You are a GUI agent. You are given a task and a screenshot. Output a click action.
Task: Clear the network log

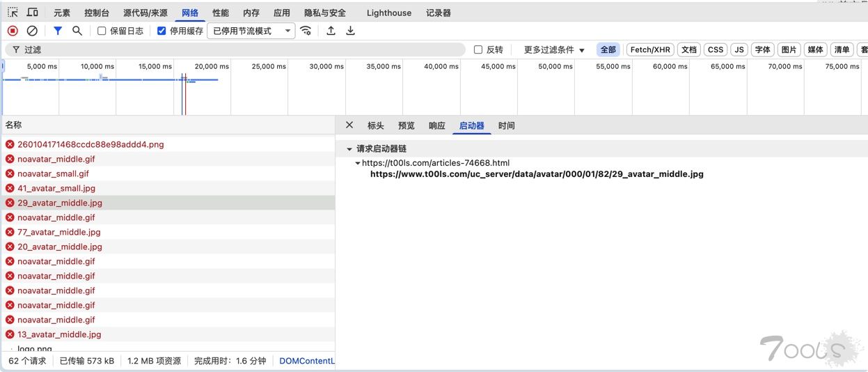pos(32,31)
